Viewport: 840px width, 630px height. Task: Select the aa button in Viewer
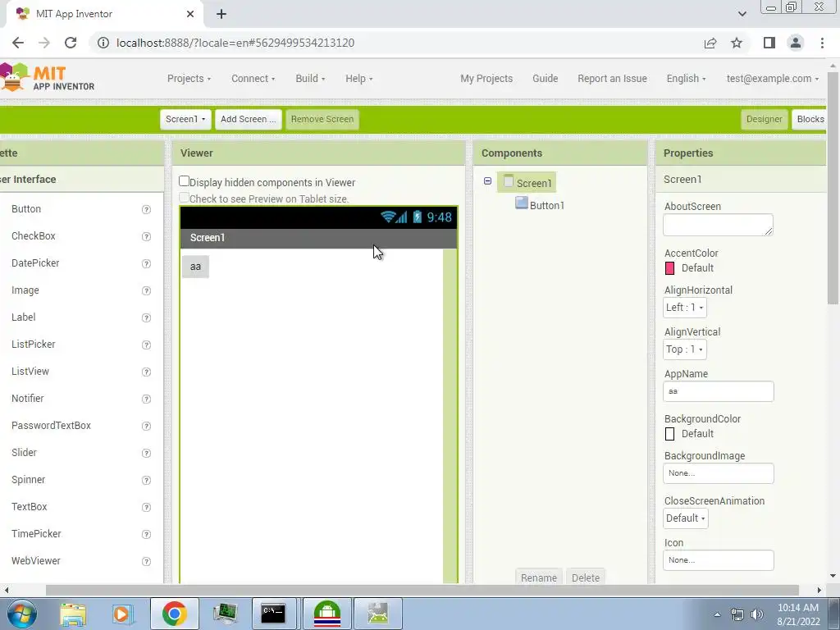pos(195,267)
